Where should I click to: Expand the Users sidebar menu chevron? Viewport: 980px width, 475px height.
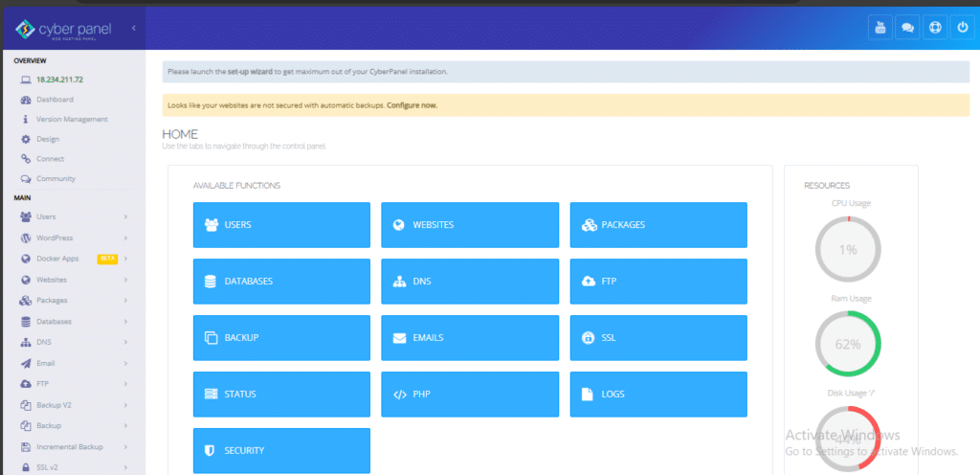pyautogui.click(x=125, y=216)
